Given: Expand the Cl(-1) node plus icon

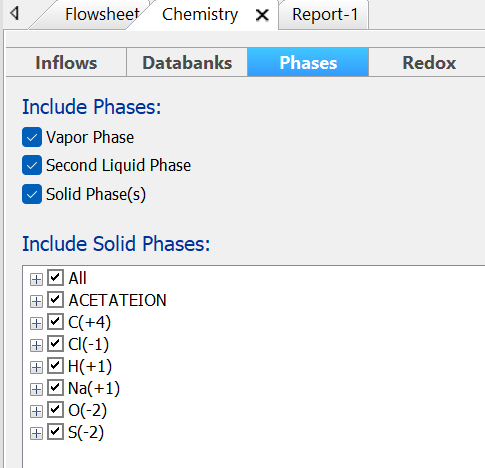Looking at the screenshot, I should tap(36, 345).
